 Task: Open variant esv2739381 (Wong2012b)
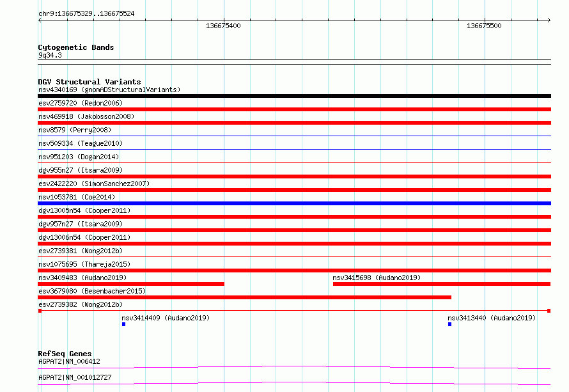click(81, 251)
